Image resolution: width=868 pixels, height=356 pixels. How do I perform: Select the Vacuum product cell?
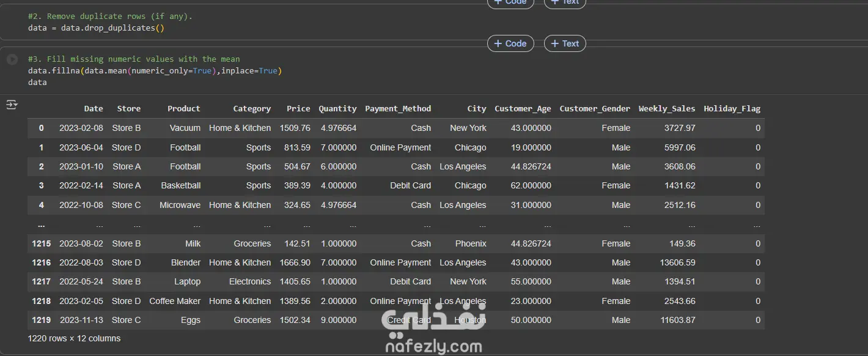185,128
